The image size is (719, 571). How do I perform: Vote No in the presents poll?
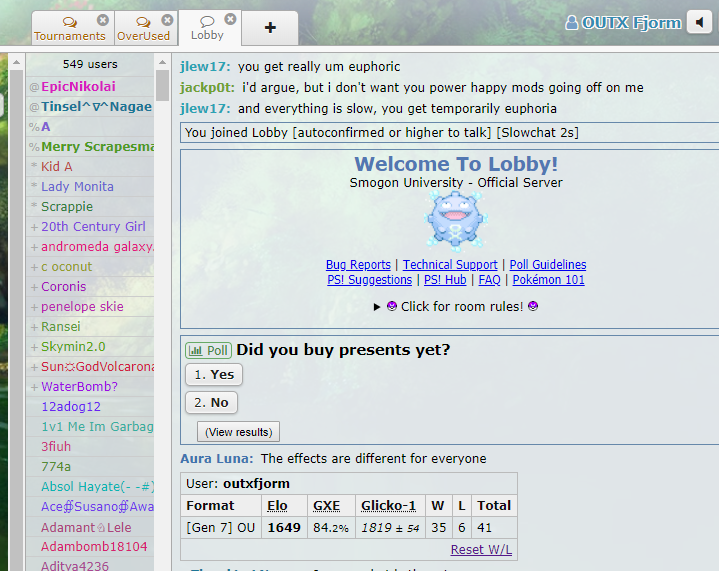click(x=211, y=403)
